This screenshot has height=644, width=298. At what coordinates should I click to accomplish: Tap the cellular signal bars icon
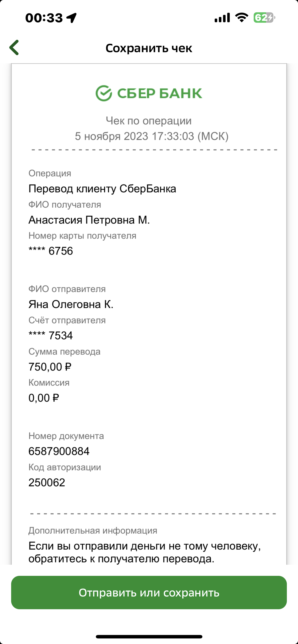coord(222,18)
